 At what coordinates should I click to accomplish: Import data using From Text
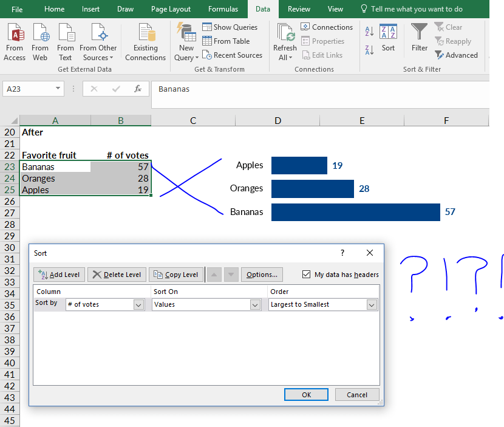(65, 41)
